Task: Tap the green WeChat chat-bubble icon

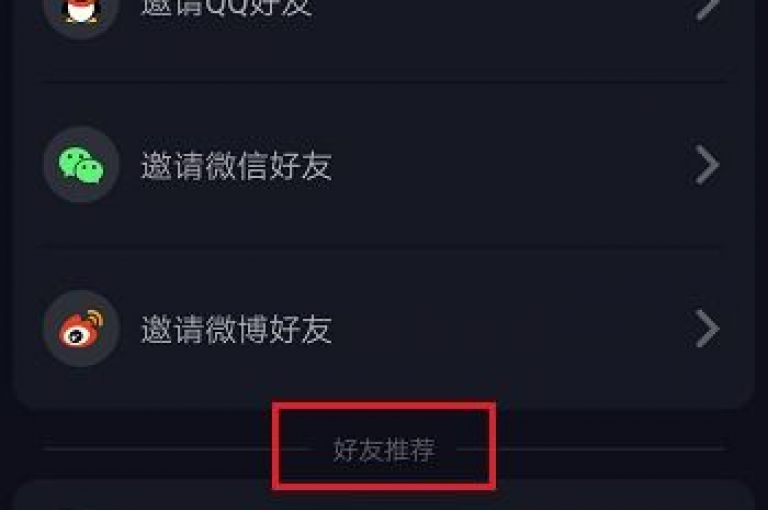Action: click(x=81, y=165)
